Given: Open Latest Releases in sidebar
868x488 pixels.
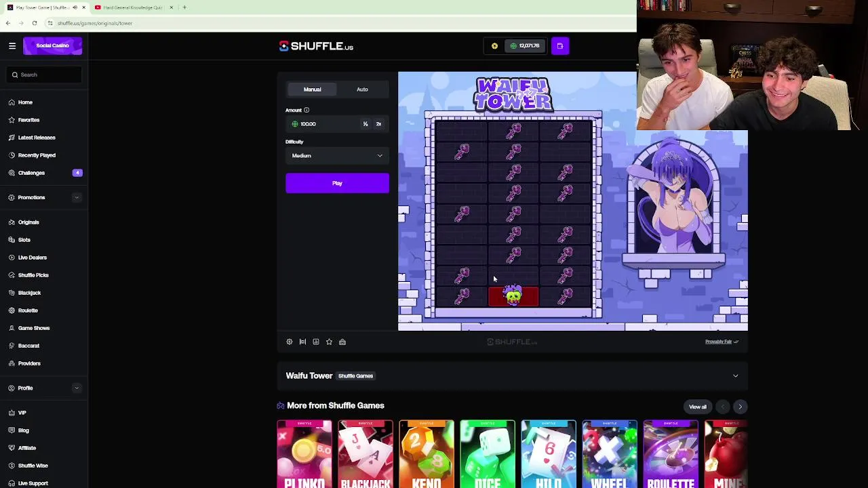Looking at the screenshot, I should pyautogui.click(x=37, y=138).
